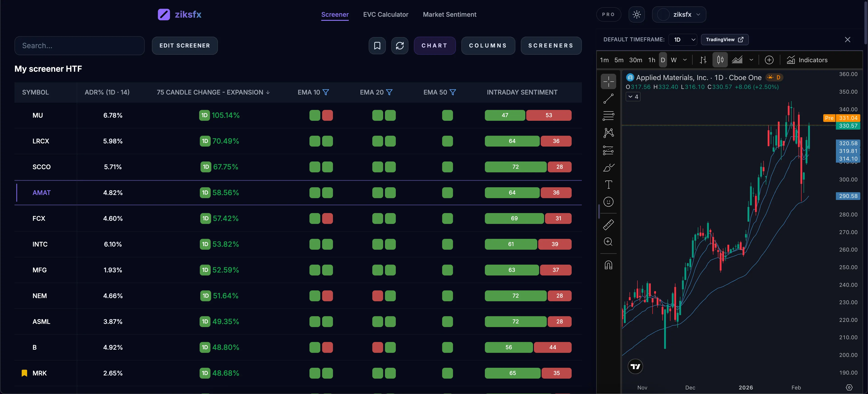
Task: Select the trend line drawing tool
Action: tap(609, 98)
